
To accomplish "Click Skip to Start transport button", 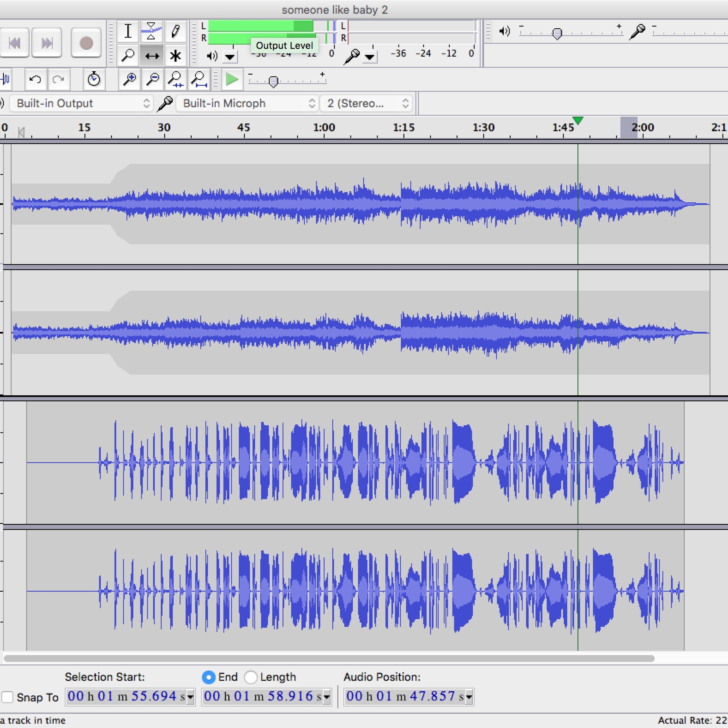I will tap(14, 42).
